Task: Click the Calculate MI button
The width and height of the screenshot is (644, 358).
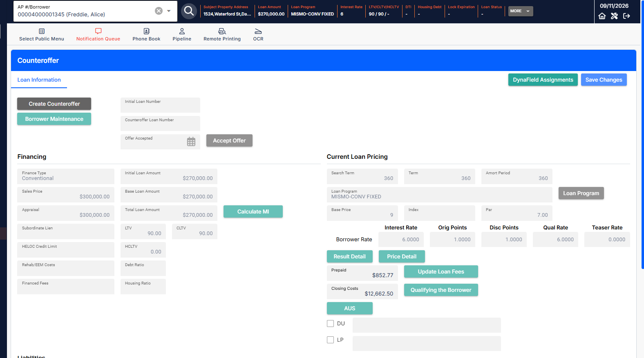Action: (253, 211)
